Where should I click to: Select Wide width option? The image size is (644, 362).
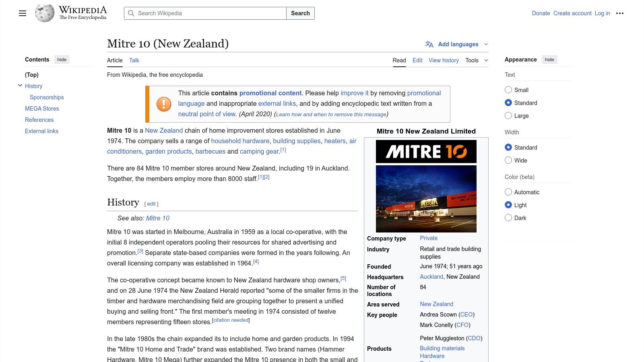tap(508, 160)
